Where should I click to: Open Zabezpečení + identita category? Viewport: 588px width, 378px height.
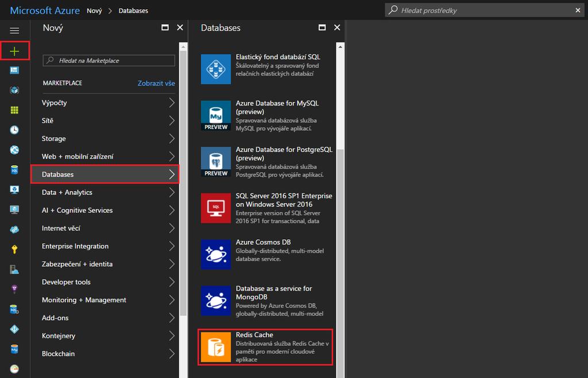click(x=105, y=264)
